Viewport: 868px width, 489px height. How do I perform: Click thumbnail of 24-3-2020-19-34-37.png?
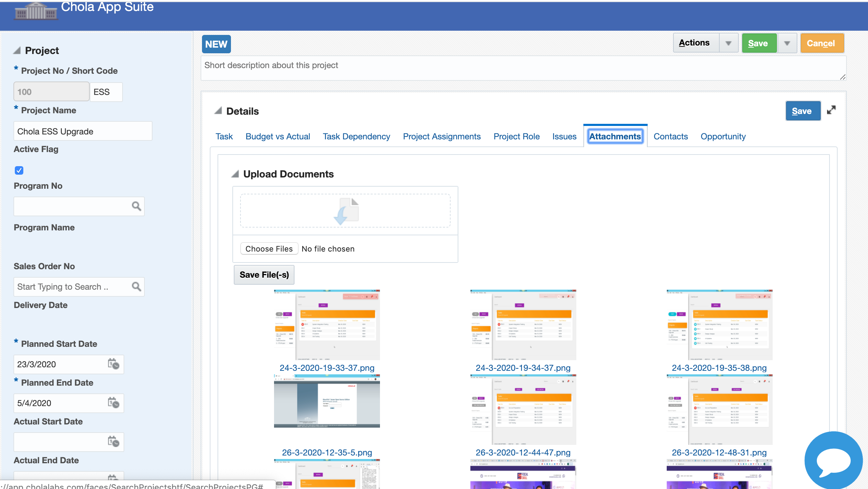point(523,325)
